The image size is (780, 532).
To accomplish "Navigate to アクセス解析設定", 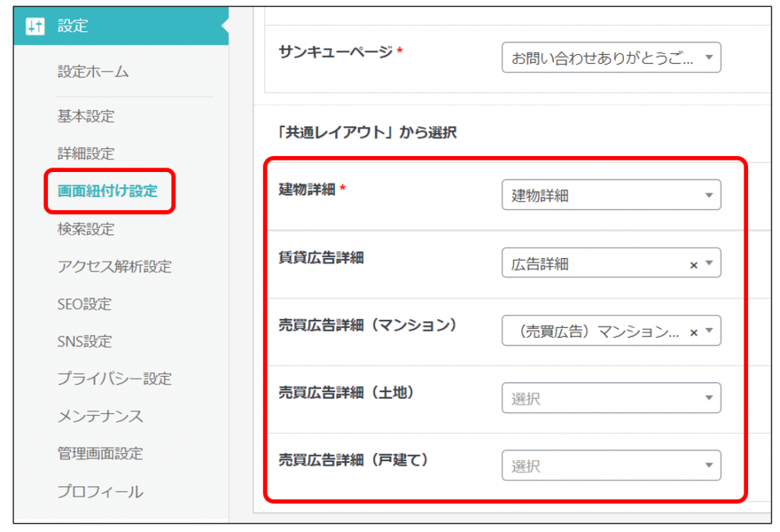I will pos(114,266).
